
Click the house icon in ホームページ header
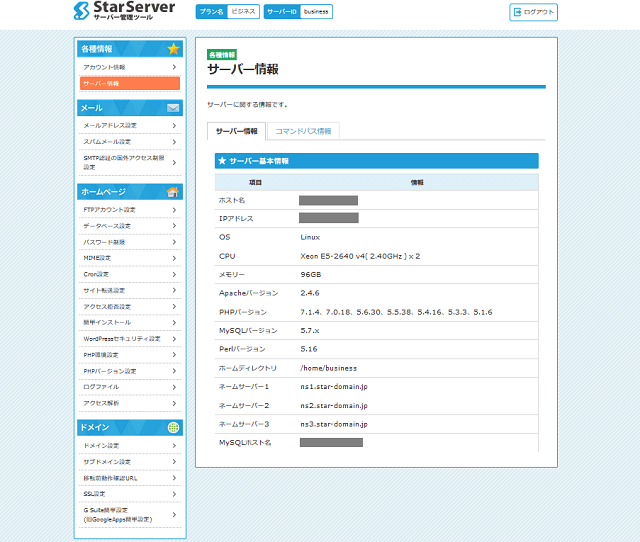tap(173, 191)
